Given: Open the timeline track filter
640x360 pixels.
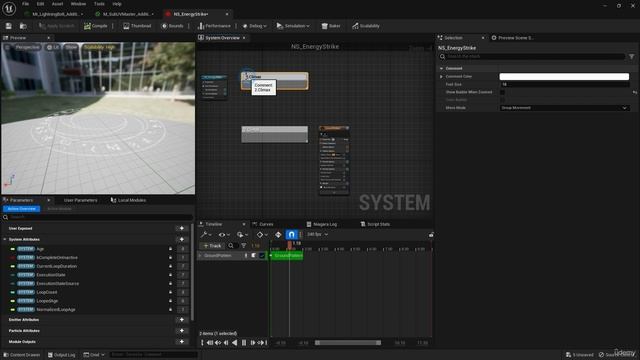Looking at the screenshot, I should point(244,246).
